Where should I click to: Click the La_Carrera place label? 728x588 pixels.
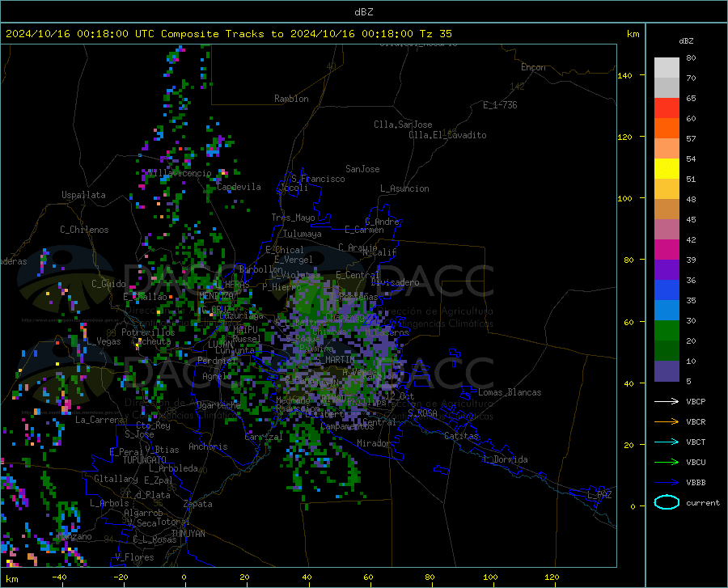point(99,420)
